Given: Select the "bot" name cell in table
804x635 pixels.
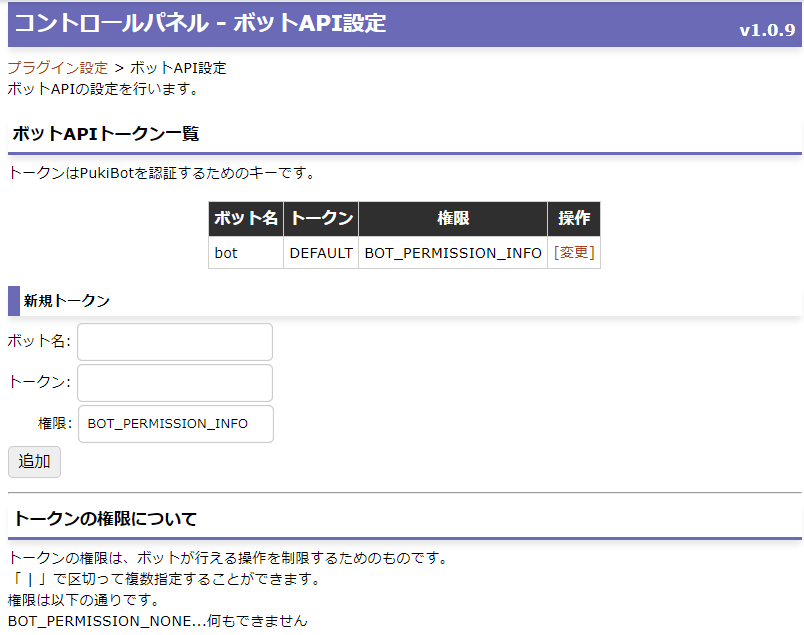Looking at the screenshot, I should [x=227, y=253].
